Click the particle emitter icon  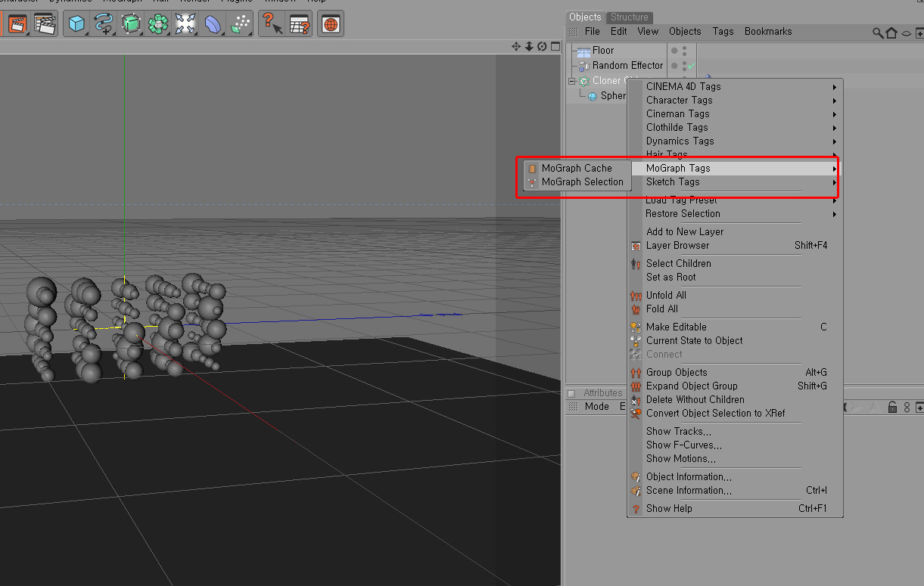(x=240, y=24)
